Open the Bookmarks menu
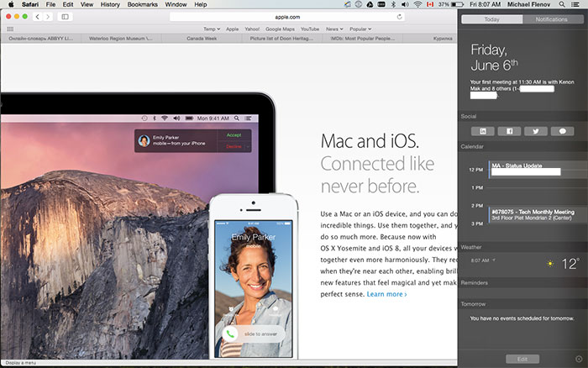The height and width of the screenshot is (368, 588). [x=142, y=5]
